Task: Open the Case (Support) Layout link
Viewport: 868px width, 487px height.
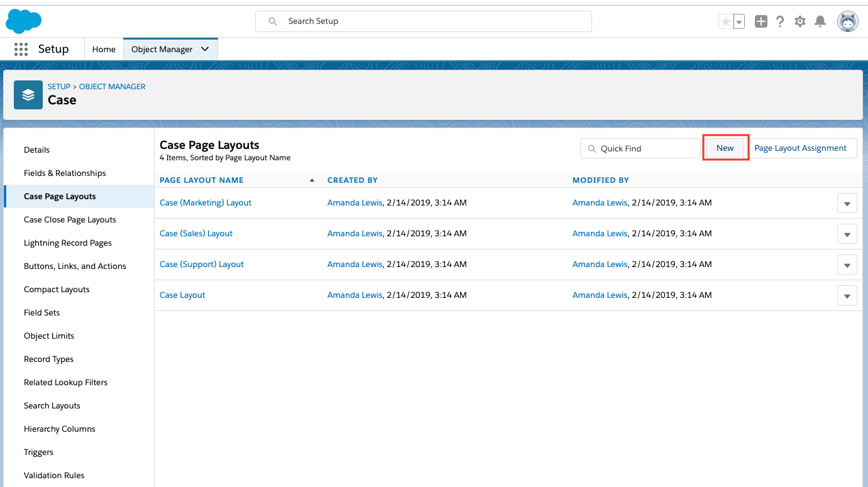Action: pos(202,265)
